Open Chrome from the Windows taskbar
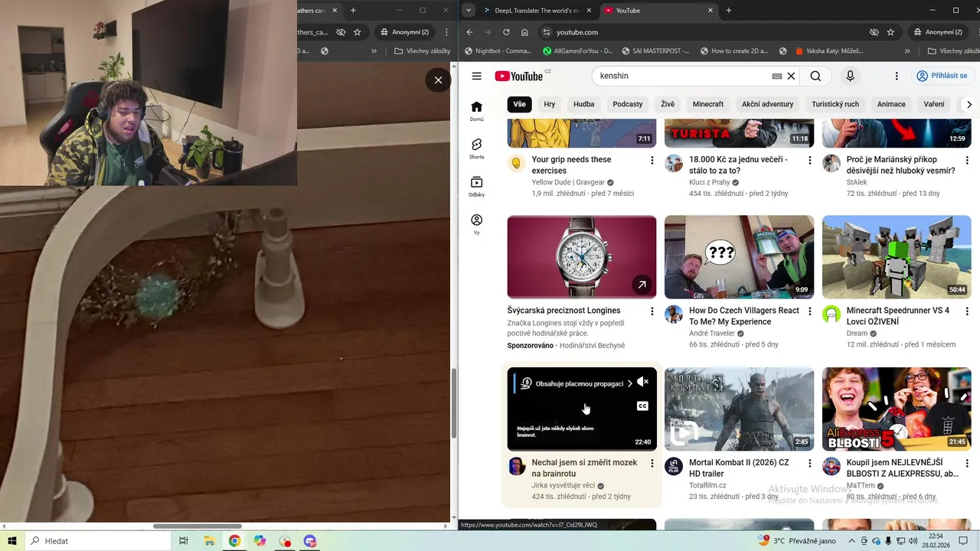The image size is (980, 551). tap(234, 541)
